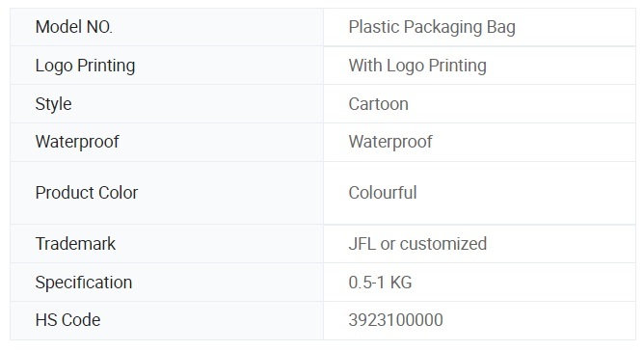Select the Plastic Packaging Bag value

pos(432,28)
